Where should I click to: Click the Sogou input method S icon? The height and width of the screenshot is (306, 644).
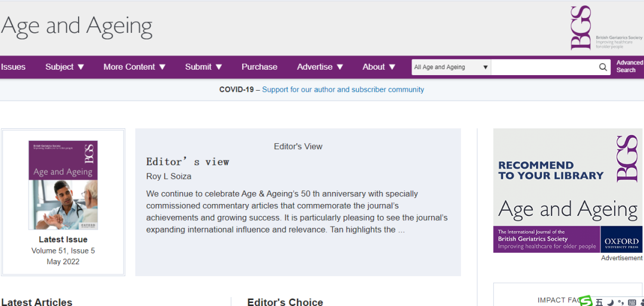coord(586,301)
